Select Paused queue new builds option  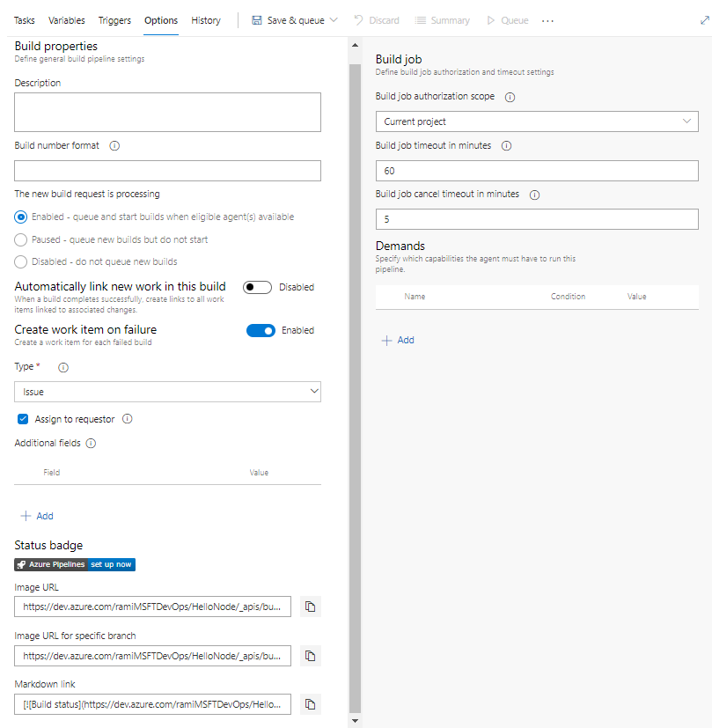click(20, 239)
